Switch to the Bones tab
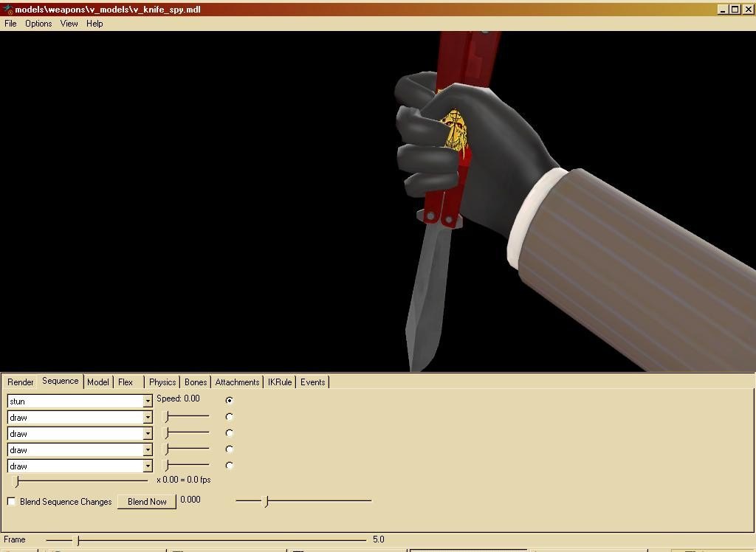Screen dimensions: 756x552 [196, 382]
